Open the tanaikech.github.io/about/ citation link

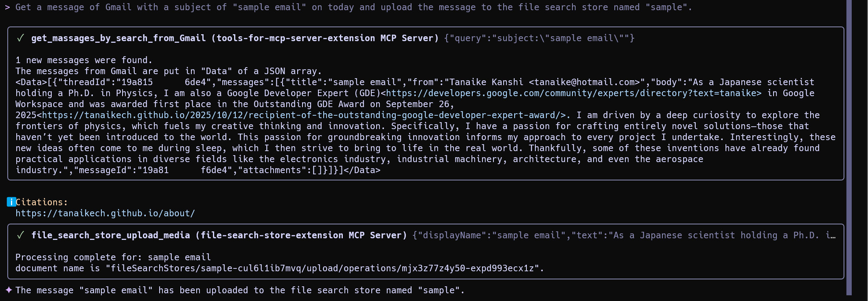tap(105, 213)
